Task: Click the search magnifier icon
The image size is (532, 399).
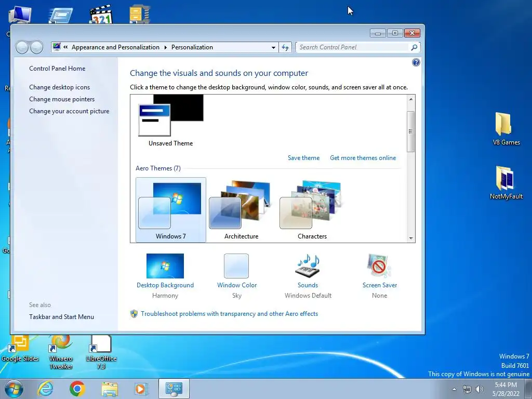Action: tap(414, 47)
